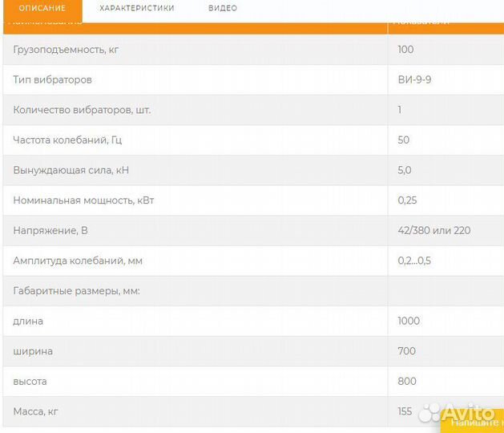Select the height value 800
Viewport: 504px width, 433px height.
click(x=407, y=381)
